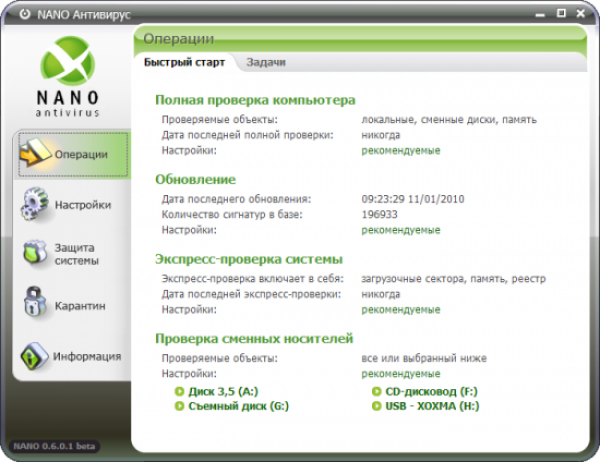Switch to the Быстрый старт tab
Image resolution: width=600 pixels, height=462 pixels.
pos(184,62)
